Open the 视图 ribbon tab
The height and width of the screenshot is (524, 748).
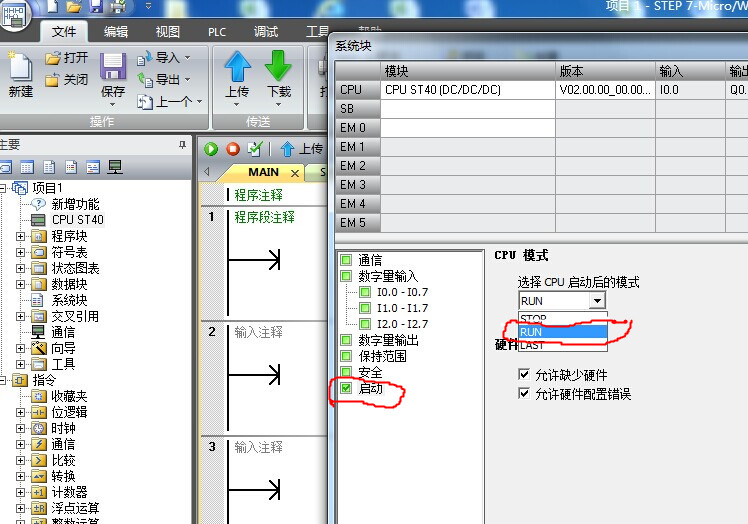(x=167, y=32)
